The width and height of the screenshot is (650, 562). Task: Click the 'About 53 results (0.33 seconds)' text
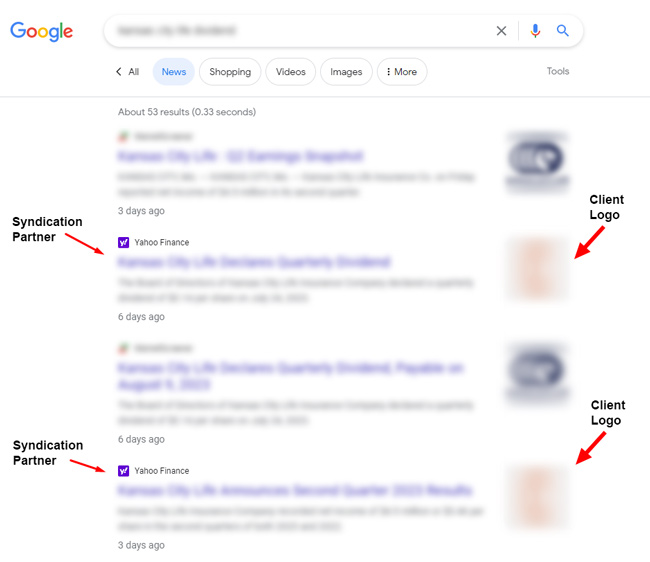(x=187, y=112)
